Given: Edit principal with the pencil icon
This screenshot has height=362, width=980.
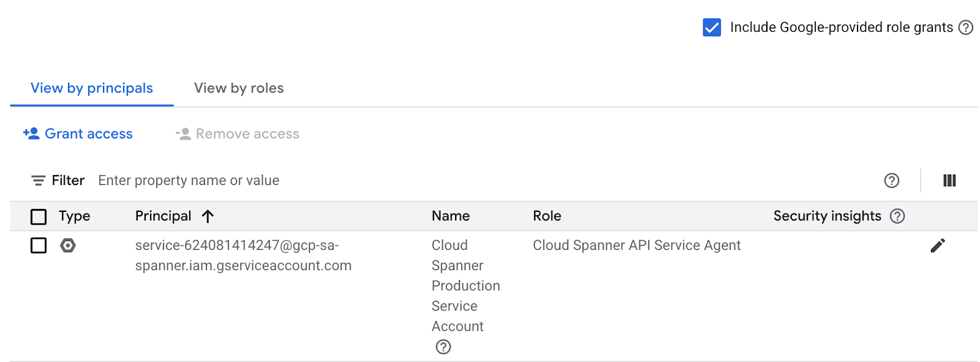Looking at the screenshot, I should point(938,246).
